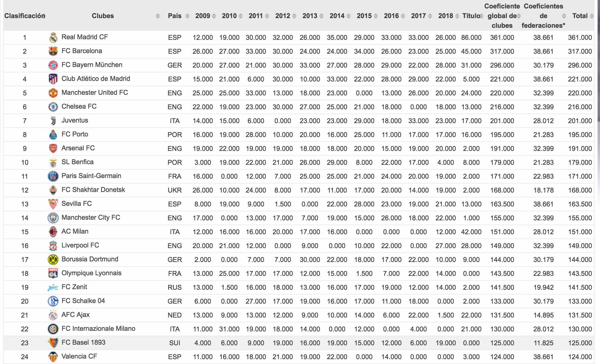Click the FC Internazionale Milano crest
The height and width of the screenshot is (364, 600).
point(53,329)
